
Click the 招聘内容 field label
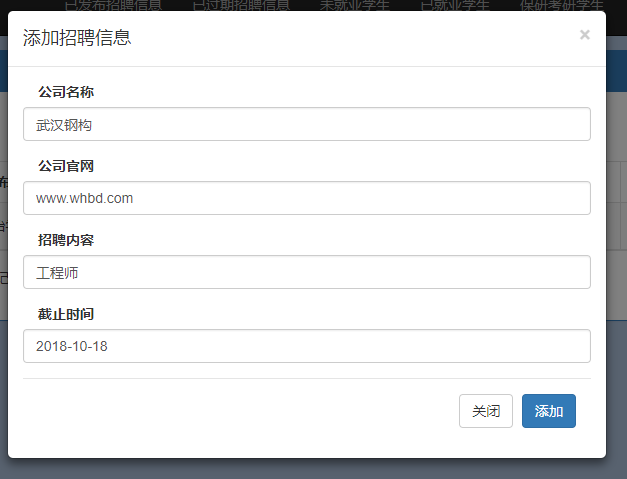point(66,240)
